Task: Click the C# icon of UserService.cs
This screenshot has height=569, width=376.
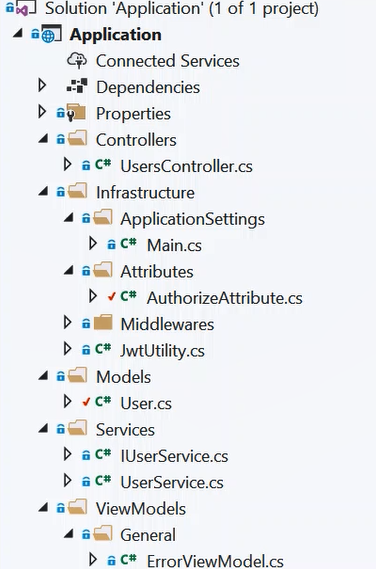Action: (103, 480)
